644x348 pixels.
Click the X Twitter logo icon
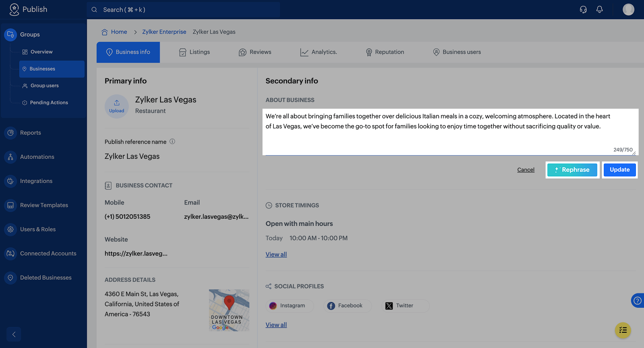[x=389, y=306]
